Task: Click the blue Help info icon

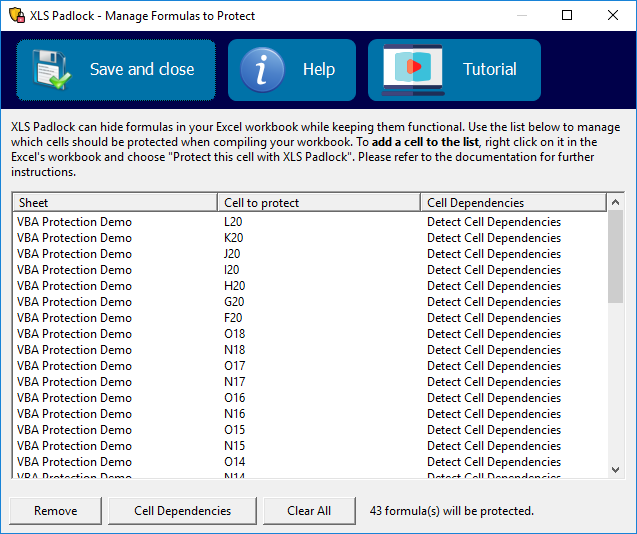Action: tap(261, 70)
